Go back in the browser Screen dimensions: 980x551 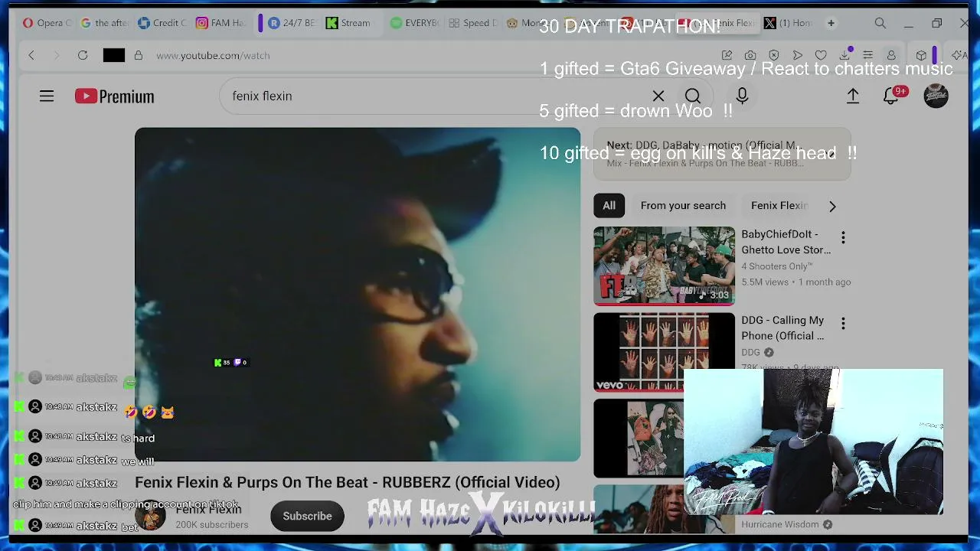coord(31,55)
